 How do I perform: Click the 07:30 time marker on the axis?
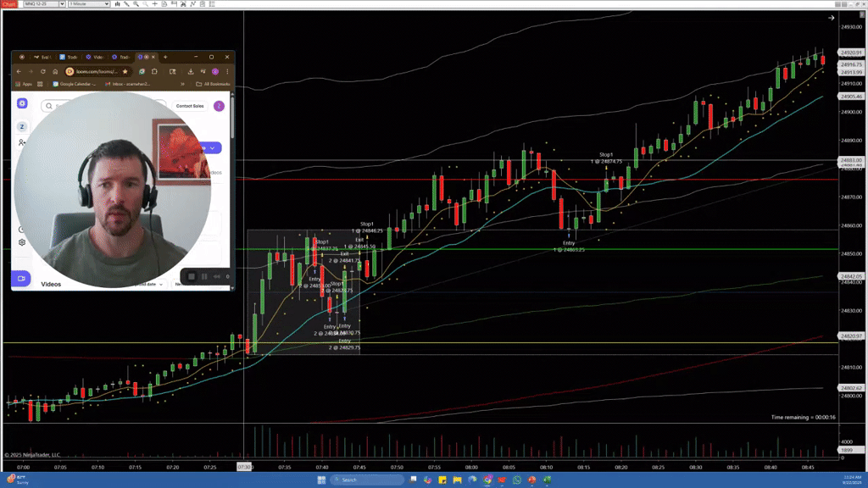[x=244, y=467]
